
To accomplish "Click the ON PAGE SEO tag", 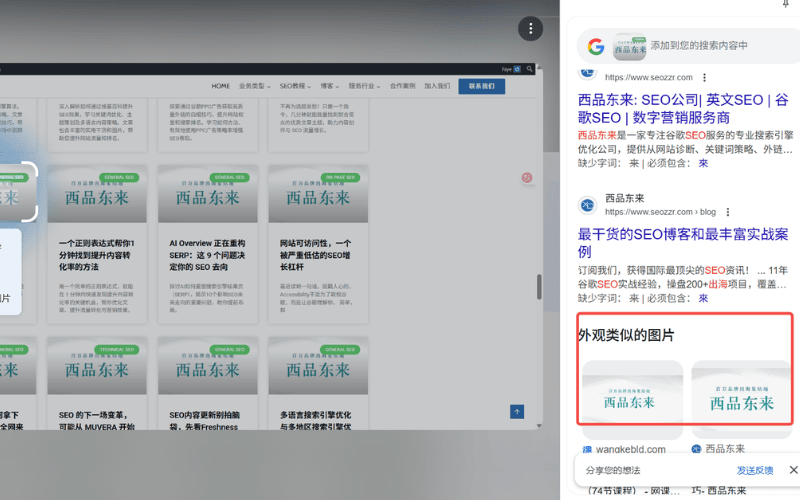I will coord(340,178).
